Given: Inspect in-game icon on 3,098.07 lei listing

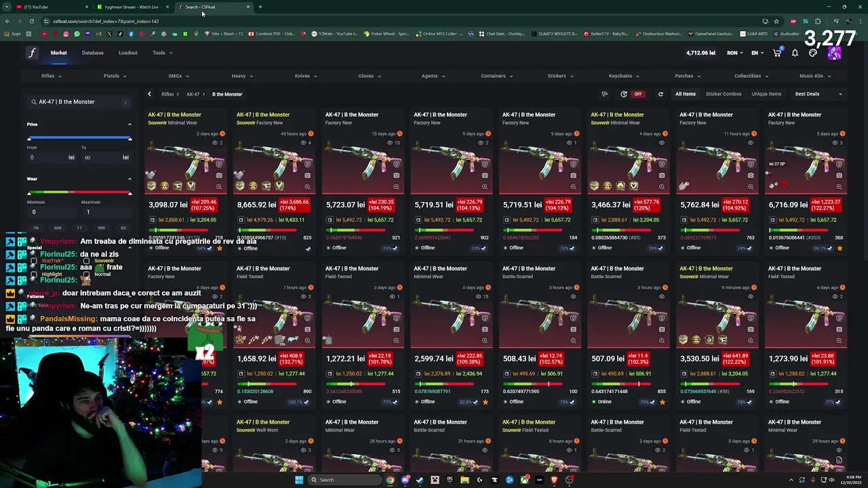Looking at the screenshot, I should [219, 164].
